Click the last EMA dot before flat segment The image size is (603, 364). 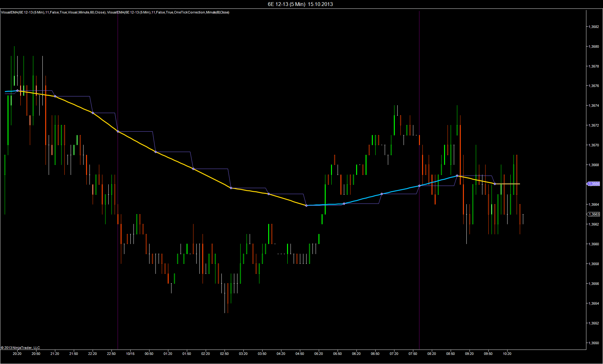coord(495,184)
